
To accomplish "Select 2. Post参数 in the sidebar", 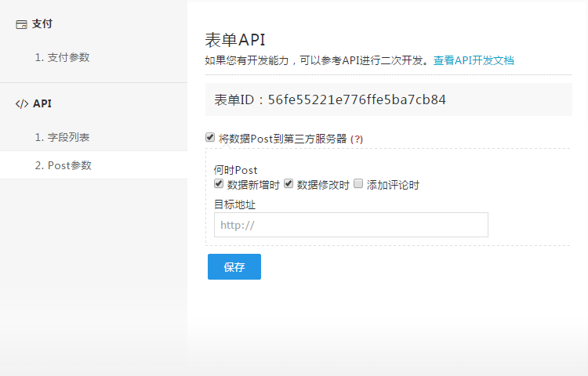I will point(63,165).
